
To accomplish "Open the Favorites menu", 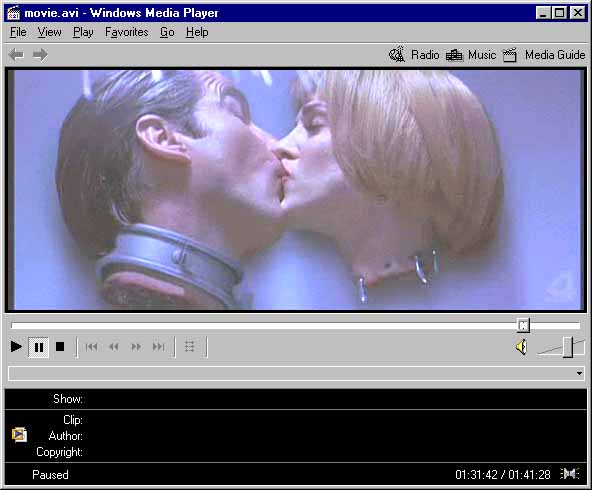I will point(126,32).
